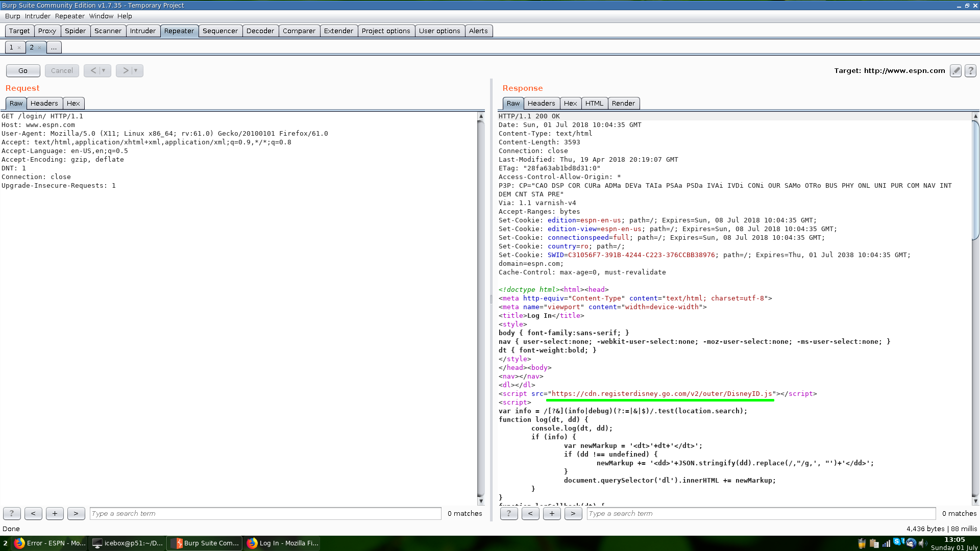Open the icebox terminal from taskbar
Screen dimensions: 980x551
coord(127,543)
